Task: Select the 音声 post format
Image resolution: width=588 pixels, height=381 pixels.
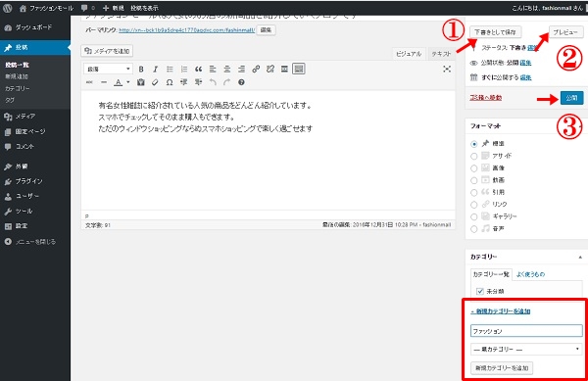Action: pyautogui.click(x=474, y=229)
